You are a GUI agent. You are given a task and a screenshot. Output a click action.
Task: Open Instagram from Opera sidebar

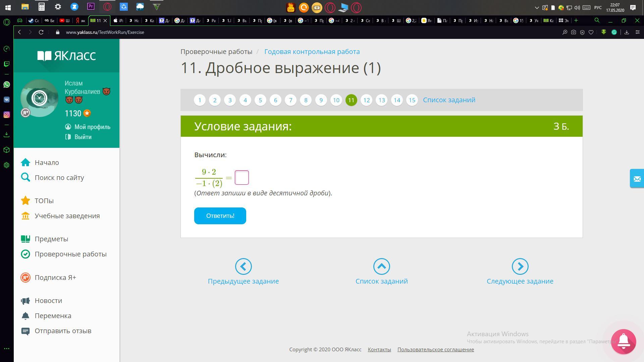pyautogui.click(x=6, y=115)
